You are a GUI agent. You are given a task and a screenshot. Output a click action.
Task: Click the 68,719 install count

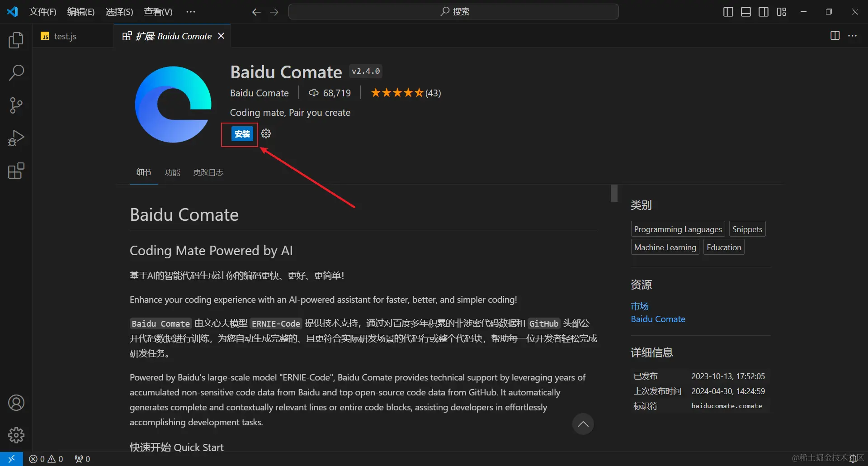[x=330, y=93]
